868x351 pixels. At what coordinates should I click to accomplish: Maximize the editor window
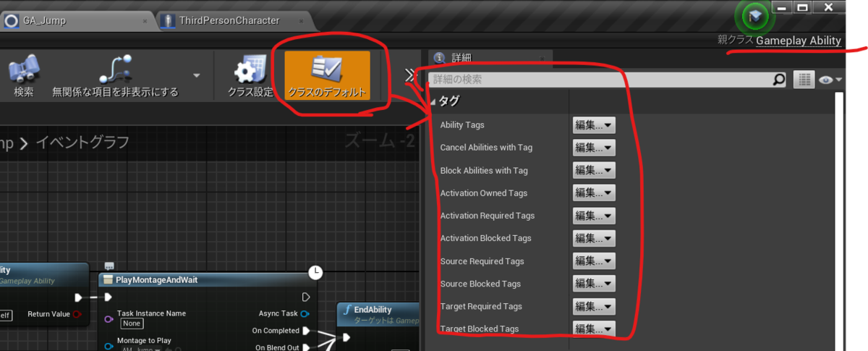(801, 7)
